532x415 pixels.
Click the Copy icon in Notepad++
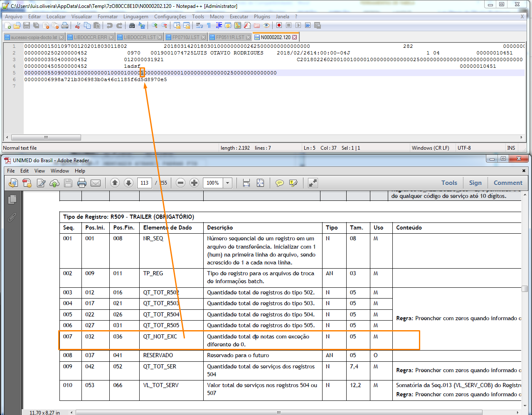click(x=87, y=25)
